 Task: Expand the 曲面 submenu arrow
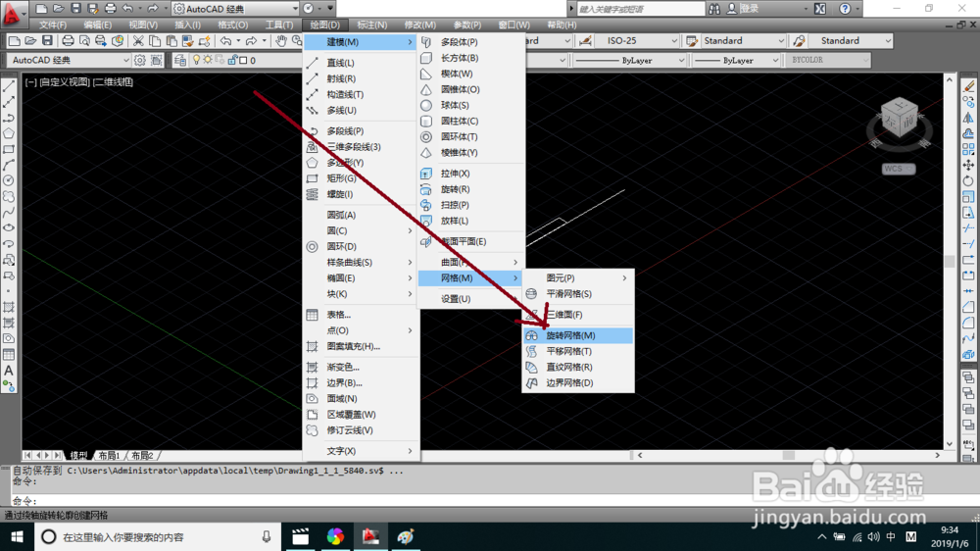(515, 262)
